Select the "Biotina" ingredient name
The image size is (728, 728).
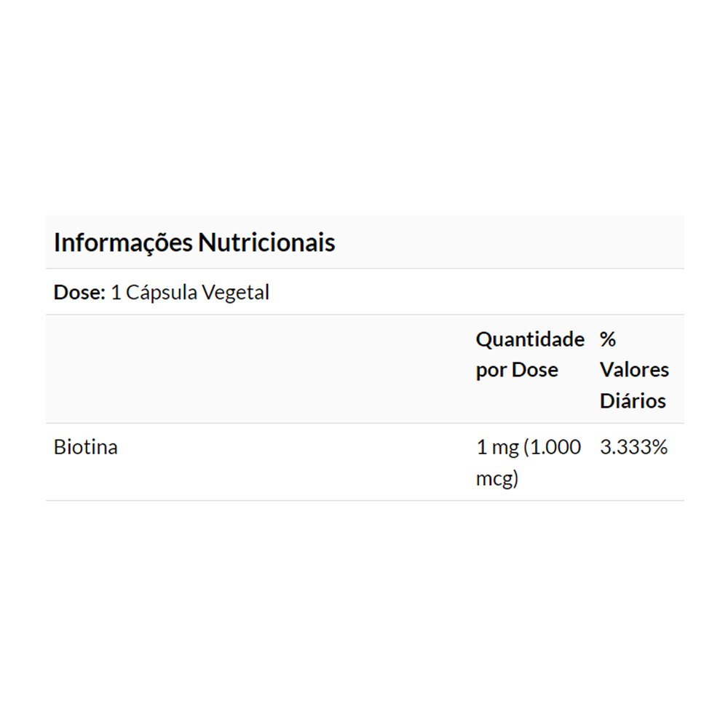(x=85, y=447)
